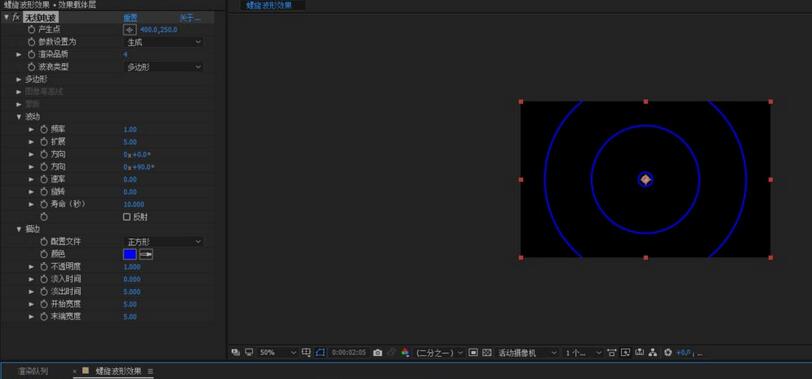Toggle the 旋转 stopwatch

44,192
